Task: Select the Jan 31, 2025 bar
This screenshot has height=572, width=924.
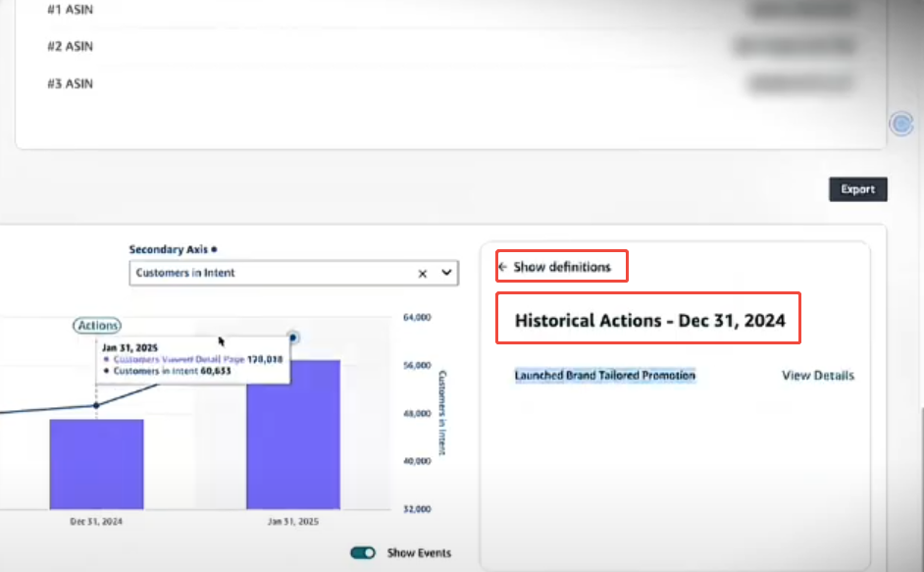Action: [x=293, y=435]
